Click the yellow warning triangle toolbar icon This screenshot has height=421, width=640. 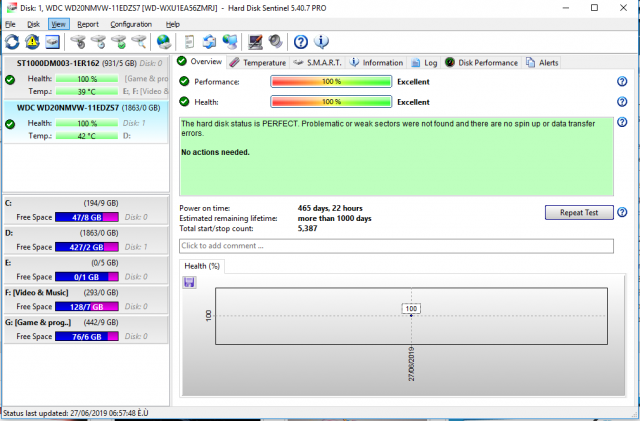coord(31,42)
